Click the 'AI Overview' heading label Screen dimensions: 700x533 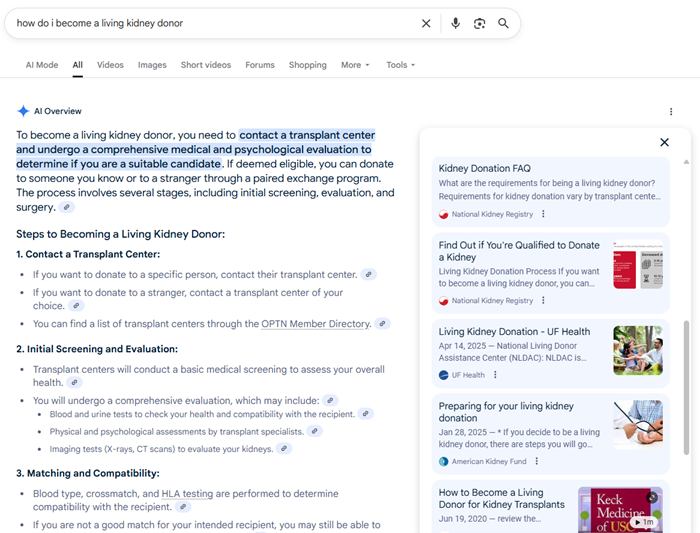pos(58,111)
